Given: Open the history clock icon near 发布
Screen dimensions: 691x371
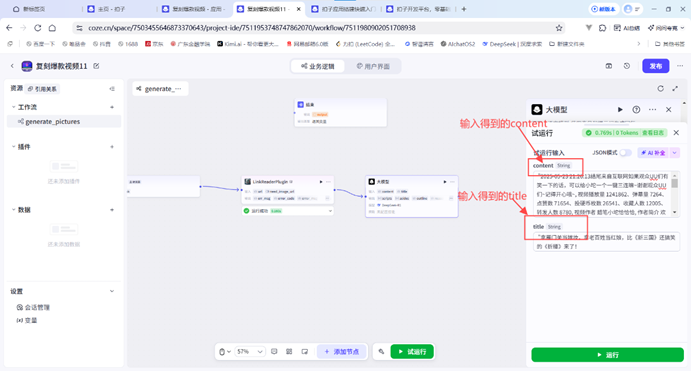Looking at the screenshot, I should (x=627, y=66).
